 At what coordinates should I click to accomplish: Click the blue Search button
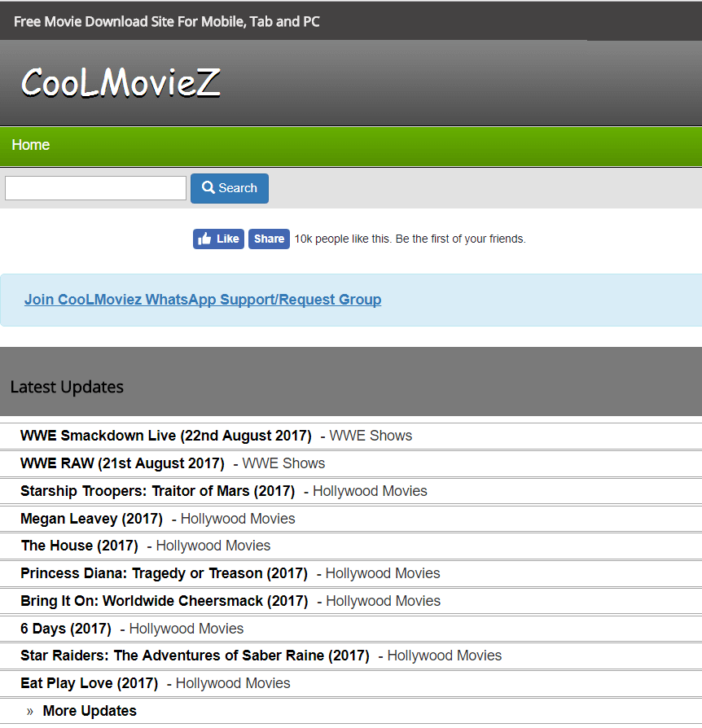click(x=230, y=188)
